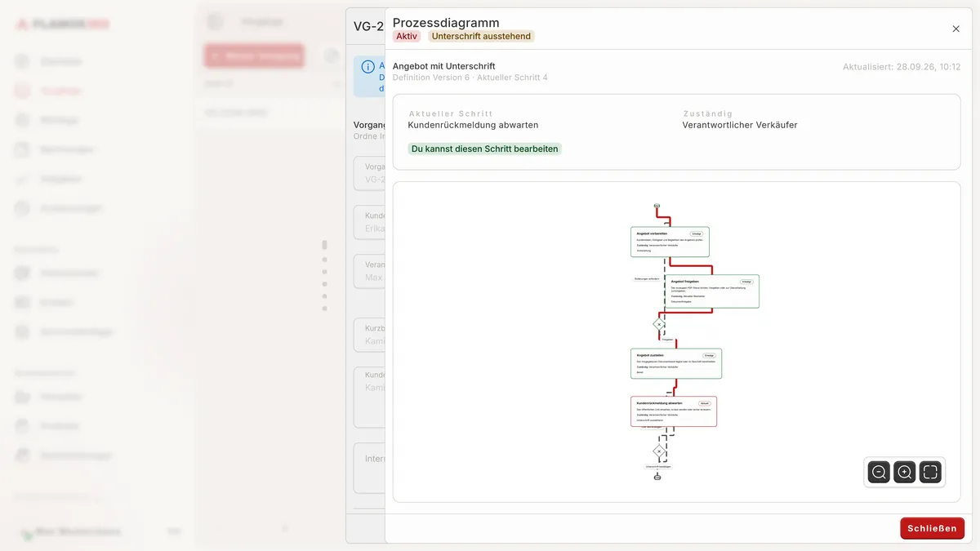Click the end event circle below the diagram
Viewport: 980px width, 551px height.
[657, 477]
